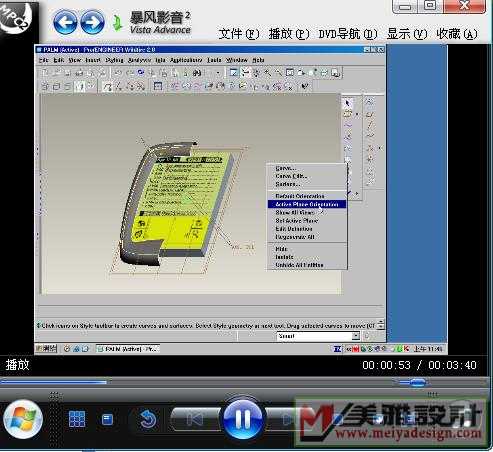Image resolution: width=493 pixels, height=452 pixels.
Task: Open the Styling menu in Pro/ENGINEER
Action: point(114,60)
